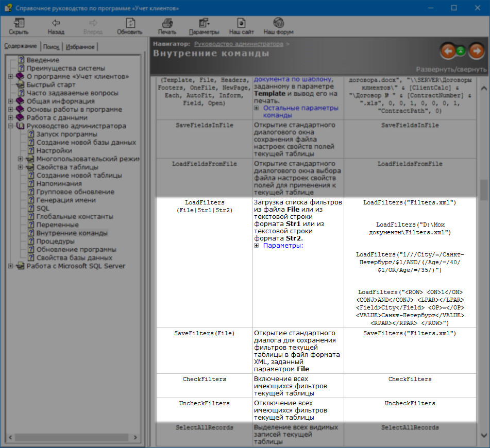Click the orange previous-topic arrow in header

pos(448,51)
